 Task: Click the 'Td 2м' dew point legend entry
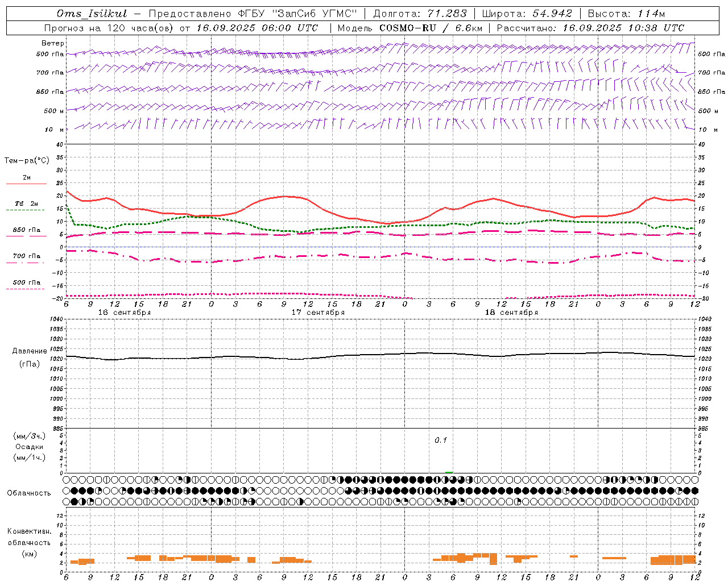[26, 203]
